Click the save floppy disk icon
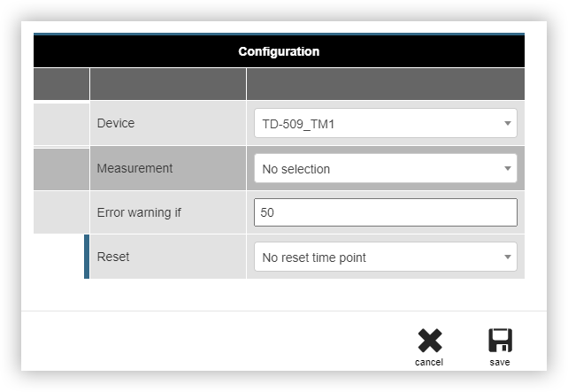The image size is (568, 392). point(500,341)
